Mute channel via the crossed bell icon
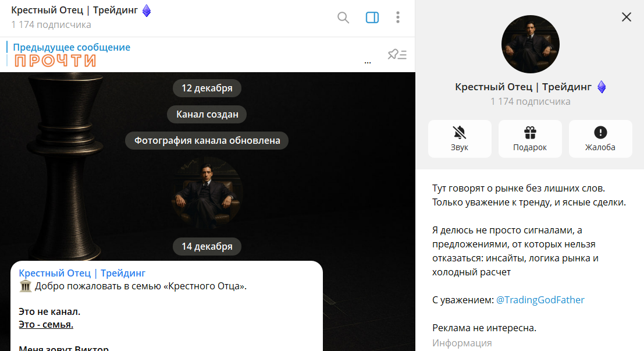 [x=460, y=132]
